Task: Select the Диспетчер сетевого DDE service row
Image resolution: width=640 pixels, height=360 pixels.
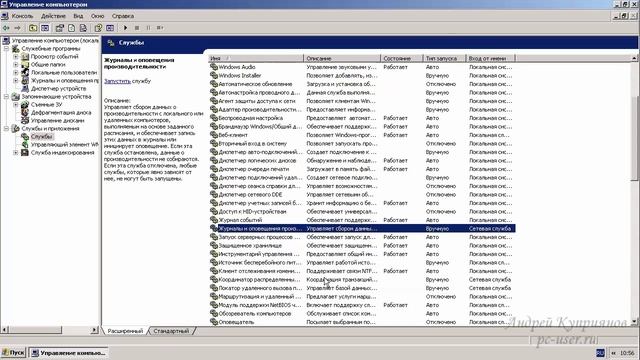Action: coord(362,195)
